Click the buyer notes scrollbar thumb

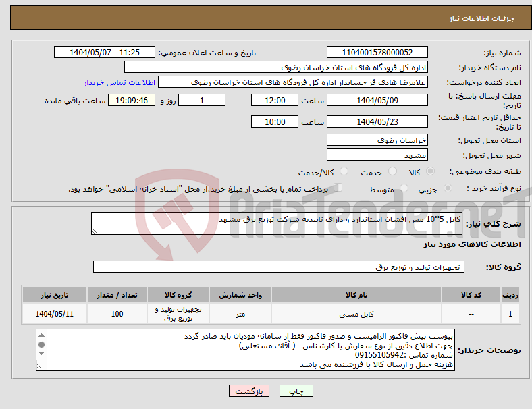41,345
